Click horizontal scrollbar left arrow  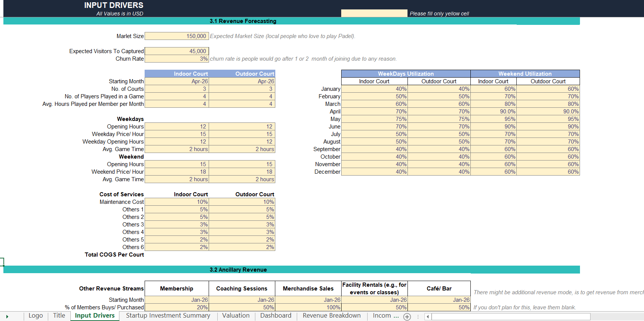(428, 317)
